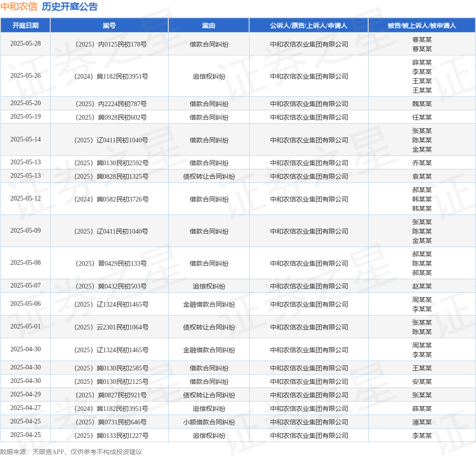Click the data source footer 数据来源：天眼查APP

[32, 452]
